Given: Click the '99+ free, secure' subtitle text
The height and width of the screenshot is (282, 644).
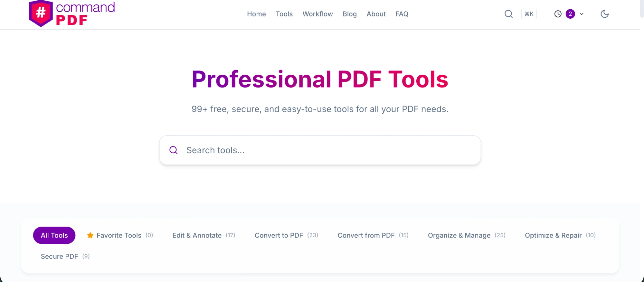Looking at the screenshot, I should click(x=320, y=109).
